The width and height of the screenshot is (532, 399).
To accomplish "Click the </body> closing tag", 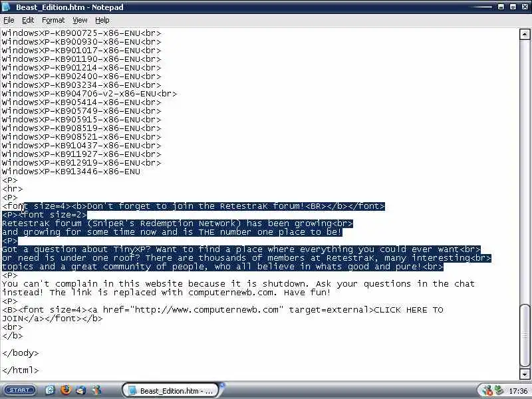I will 21,353.
